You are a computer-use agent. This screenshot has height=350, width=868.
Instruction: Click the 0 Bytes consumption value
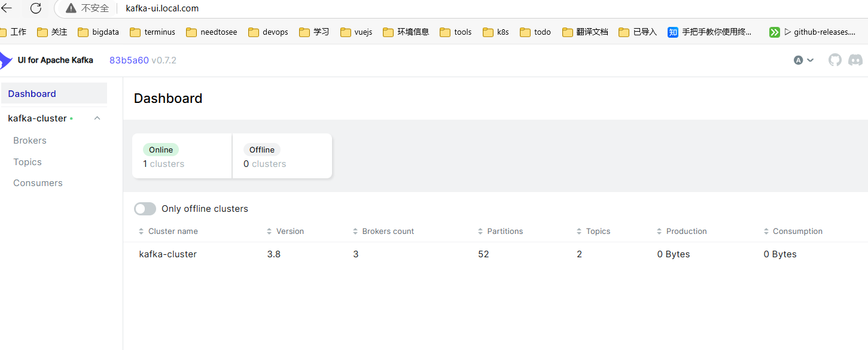[x=780, y=254]
